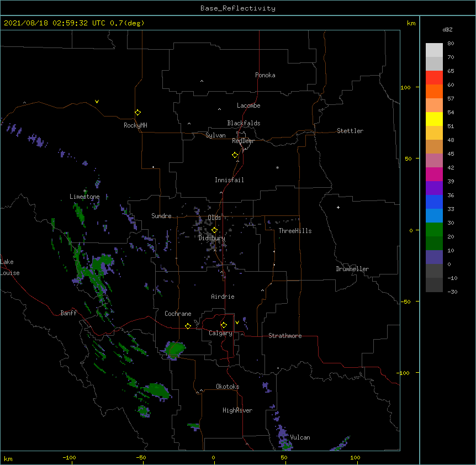
Task: Click the green echo cell southwest of Calgary
Action: pos(174,350)
